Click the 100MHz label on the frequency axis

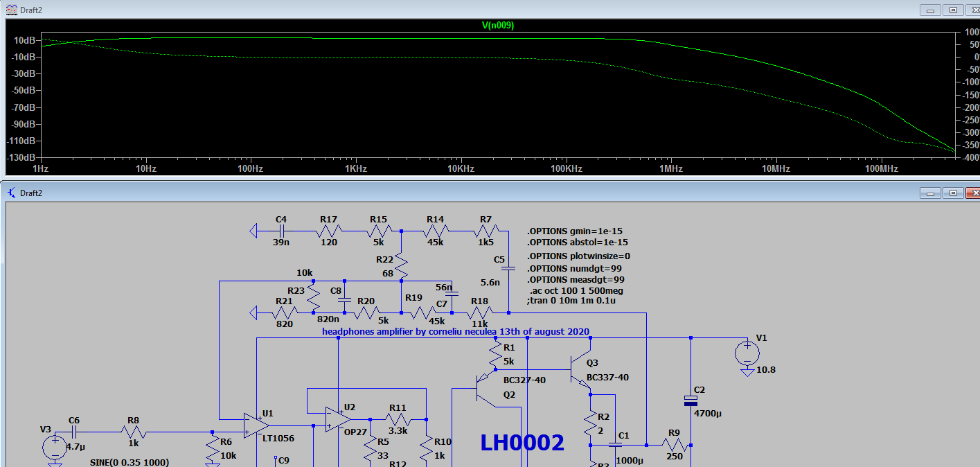(881, 169)
